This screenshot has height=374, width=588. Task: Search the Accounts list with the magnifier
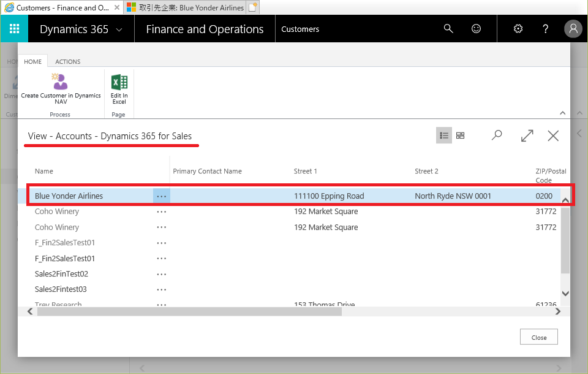pyautogui.click(x=497, y=135)
